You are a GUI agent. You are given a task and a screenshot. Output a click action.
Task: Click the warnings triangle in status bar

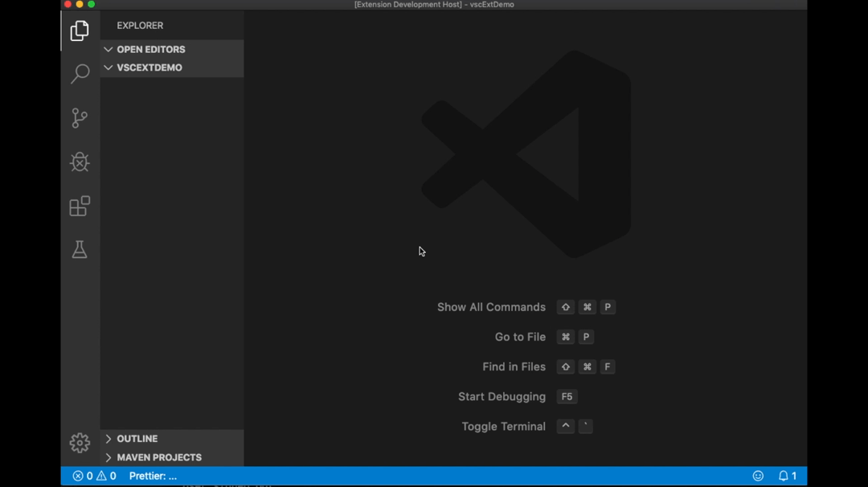pos(106,476)
